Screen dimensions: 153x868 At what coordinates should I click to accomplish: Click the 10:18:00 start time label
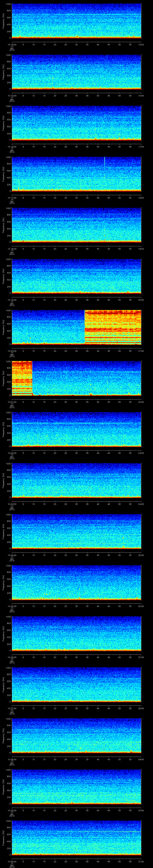12,249
